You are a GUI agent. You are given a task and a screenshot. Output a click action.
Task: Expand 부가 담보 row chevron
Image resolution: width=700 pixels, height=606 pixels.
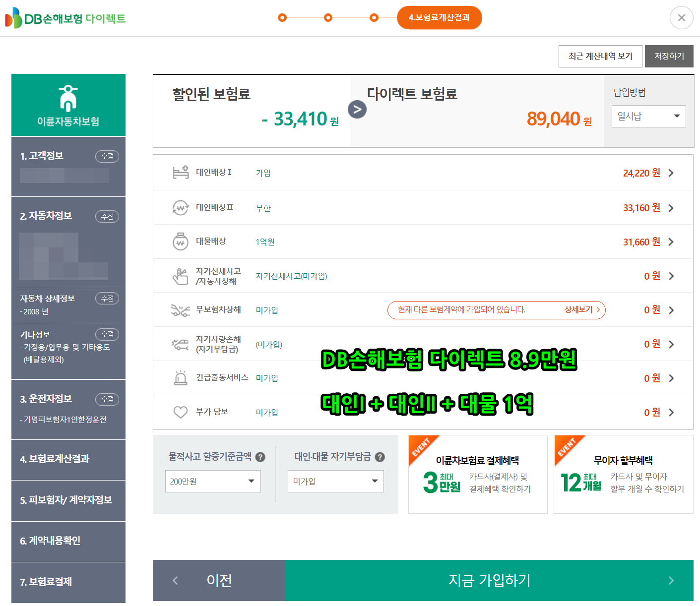click(671, 413)
